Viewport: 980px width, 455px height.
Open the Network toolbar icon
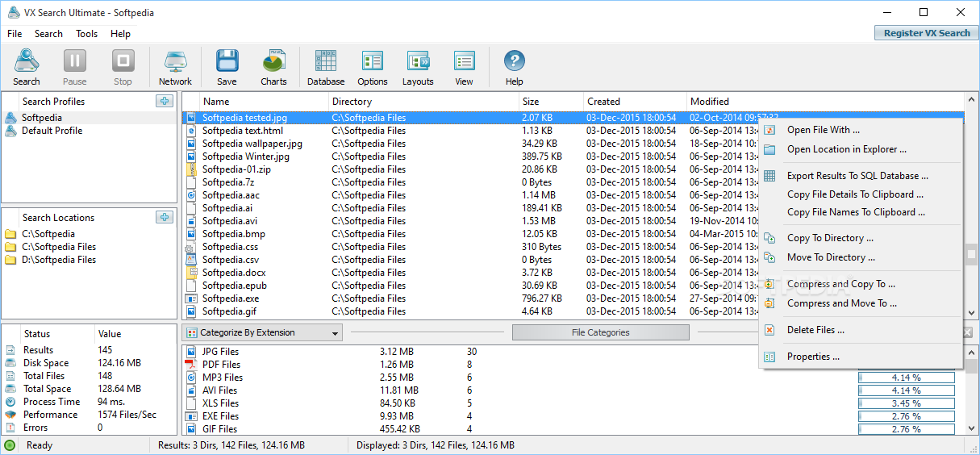(x=175, y=61)
